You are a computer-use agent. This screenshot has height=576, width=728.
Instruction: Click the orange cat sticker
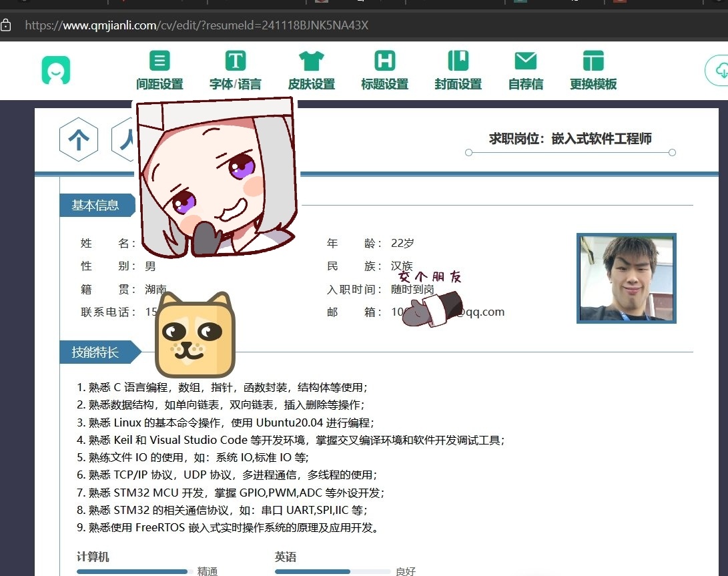tap(195, 335)
